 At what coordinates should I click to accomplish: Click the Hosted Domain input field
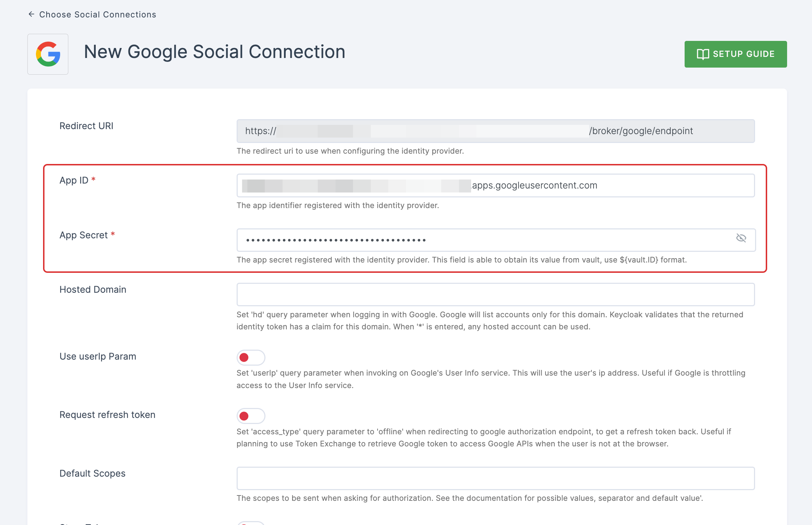click(496, 295)
